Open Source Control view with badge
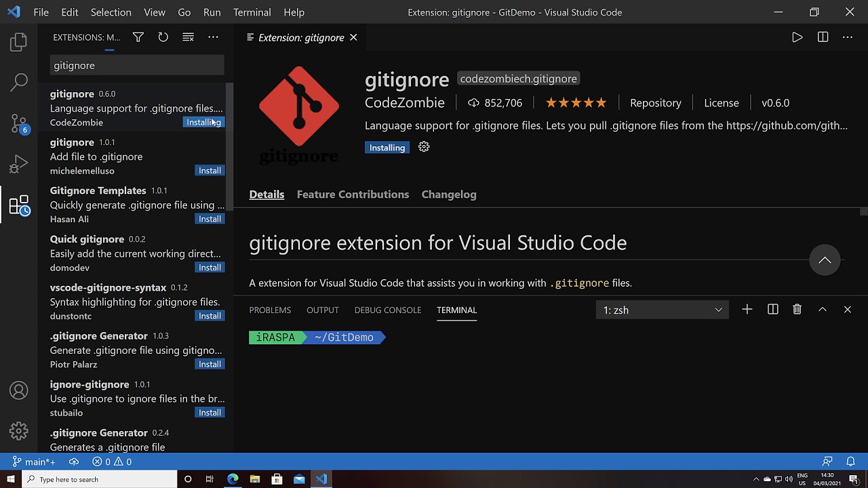The width and height of the screenshot is (868, 488). [19, 123]
